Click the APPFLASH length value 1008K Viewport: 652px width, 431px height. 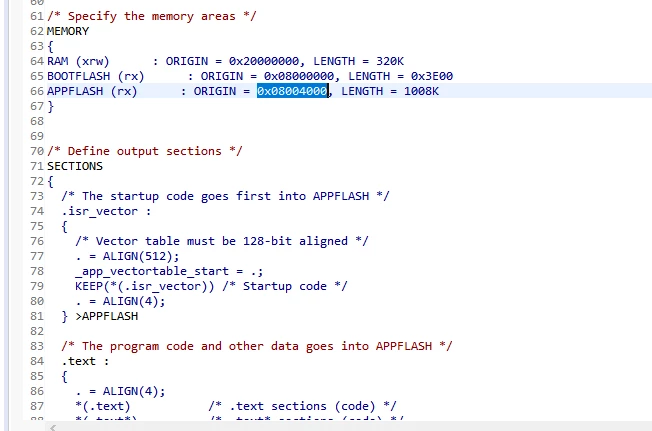[x=421, y=91]
